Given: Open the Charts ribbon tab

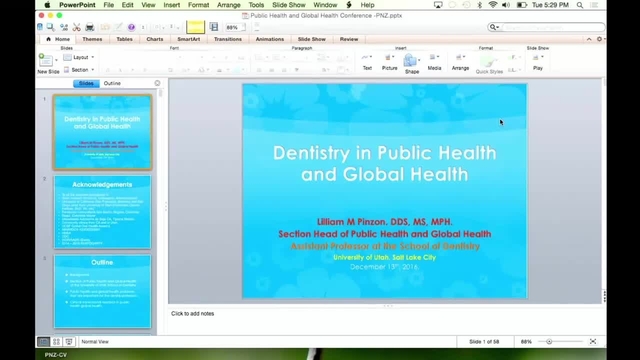Looking at the screenshot, I should click(155, 39).
